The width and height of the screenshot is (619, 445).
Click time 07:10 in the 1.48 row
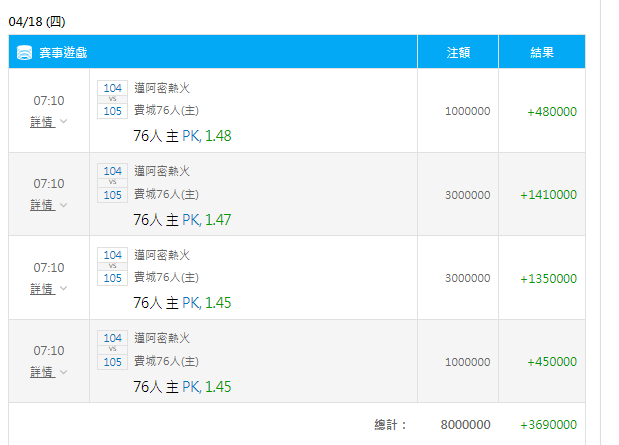tap(49, 101)
